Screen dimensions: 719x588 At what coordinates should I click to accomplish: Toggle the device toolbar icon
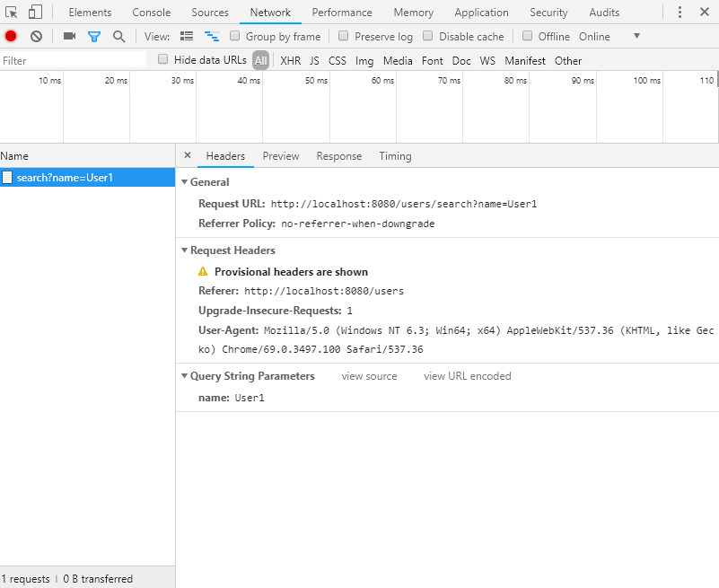[x=35, y=12]
